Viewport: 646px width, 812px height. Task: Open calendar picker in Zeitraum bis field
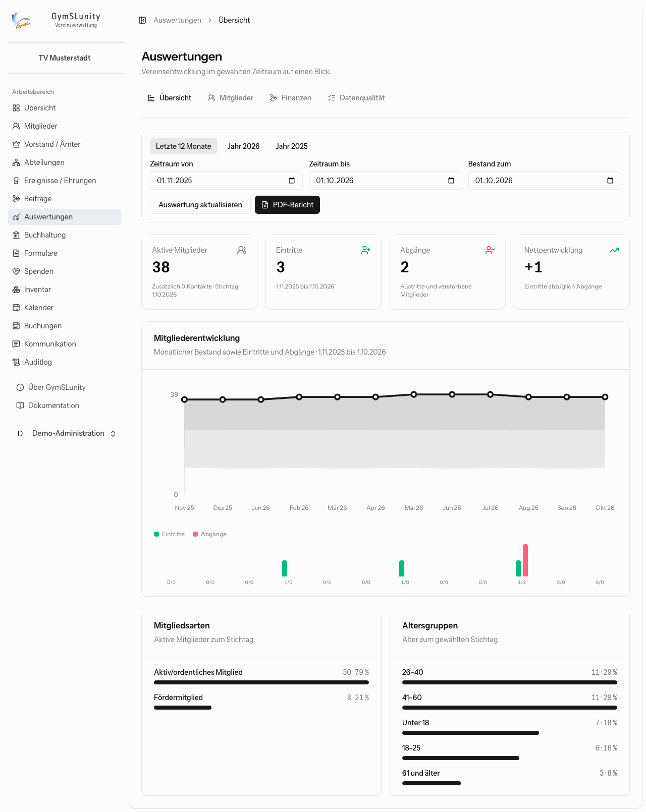tap(451, 181)
